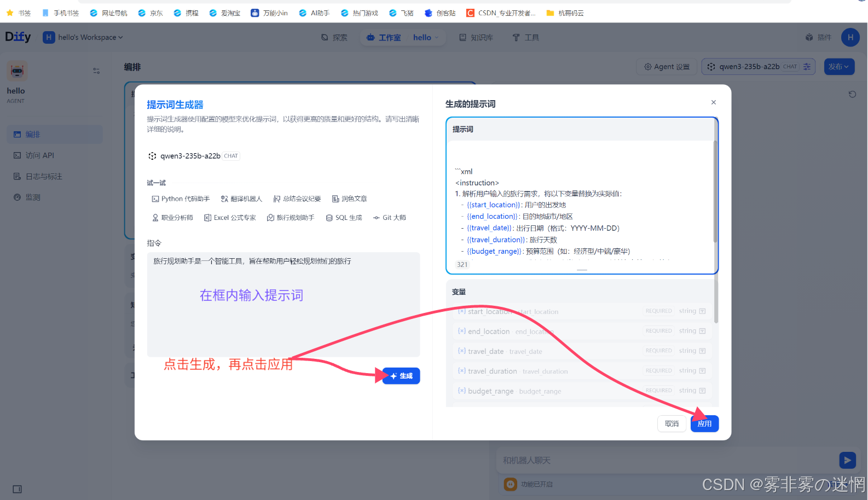This screenshot has height=500, width=868.
Task: Click the 功能已开启 features icon
Action: (x=510, y=484)
